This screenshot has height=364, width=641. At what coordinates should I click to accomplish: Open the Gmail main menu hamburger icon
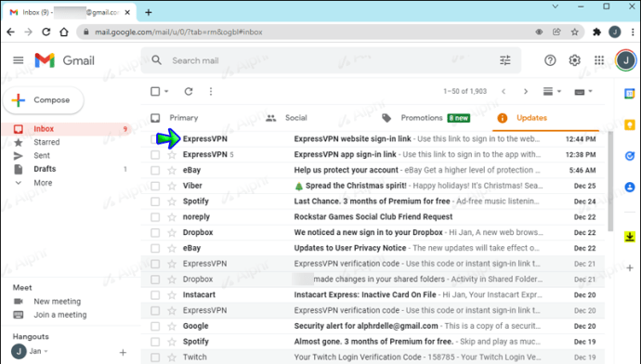click(x=18, y=60)
